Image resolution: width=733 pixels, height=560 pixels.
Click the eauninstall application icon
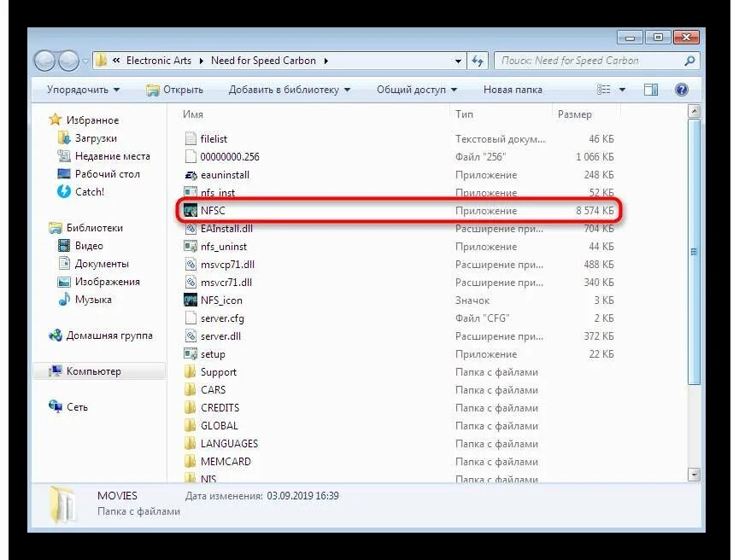point(191,175)
